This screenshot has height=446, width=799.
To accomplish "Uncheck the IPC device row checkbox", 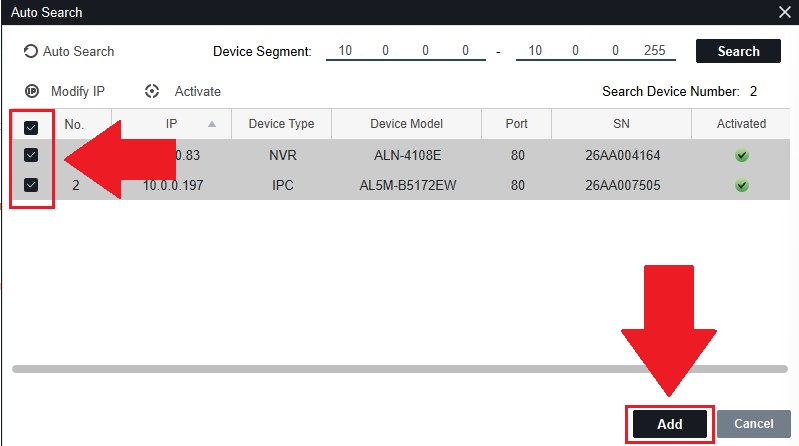I will point(31,185).
